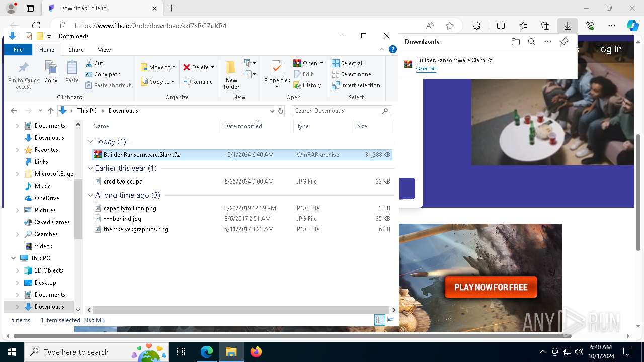This screenshot has width=644, height=362.
Task: Expand Pictures tree node
Action: point(18,210)
